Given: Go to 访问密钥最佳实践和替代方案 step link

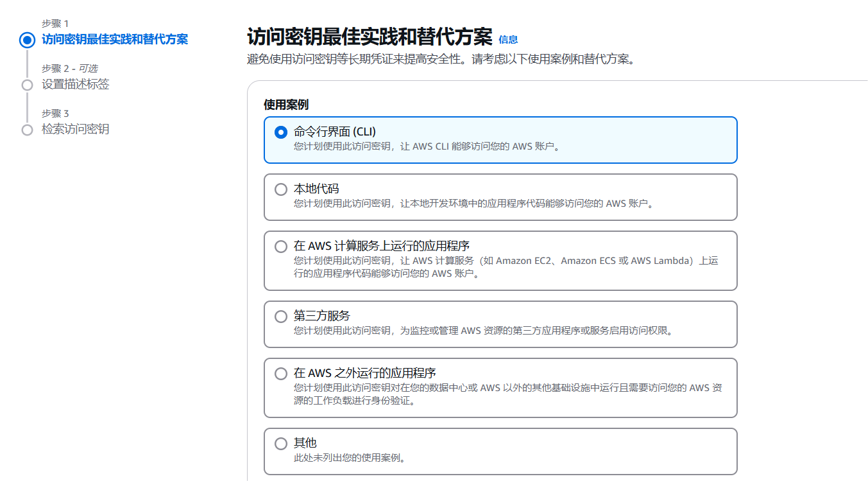Looking at the screenshot, I should point(115,40).
